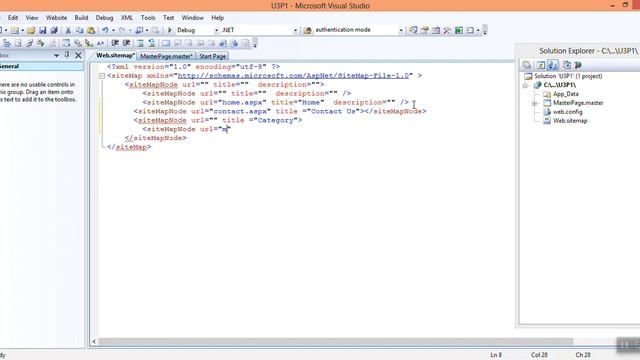Image resolution: width=640 pixels, height=360 pixels.
Task: Collapse the siteMap outlining region in the editor
Action: pos(102,76)
